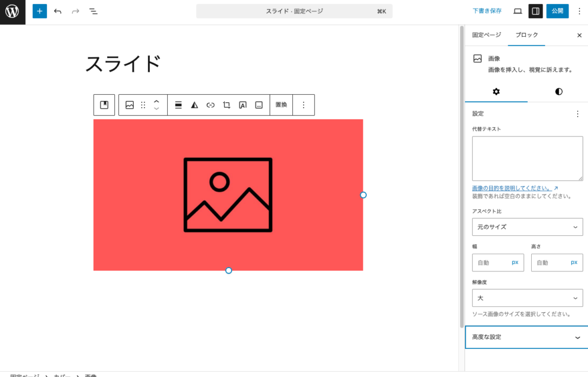Open the block inserter plus button
Screen dimensions: 588x377
coord(40,11)
